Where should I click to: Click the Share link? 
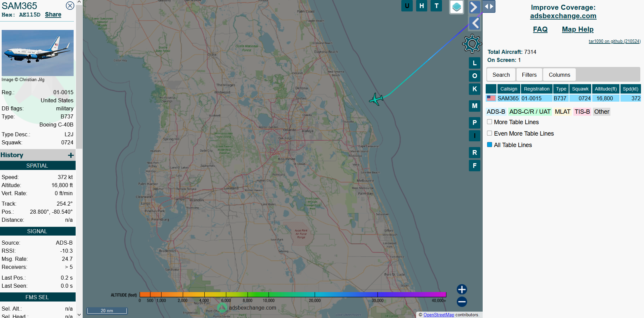click(x=53, y=14)
